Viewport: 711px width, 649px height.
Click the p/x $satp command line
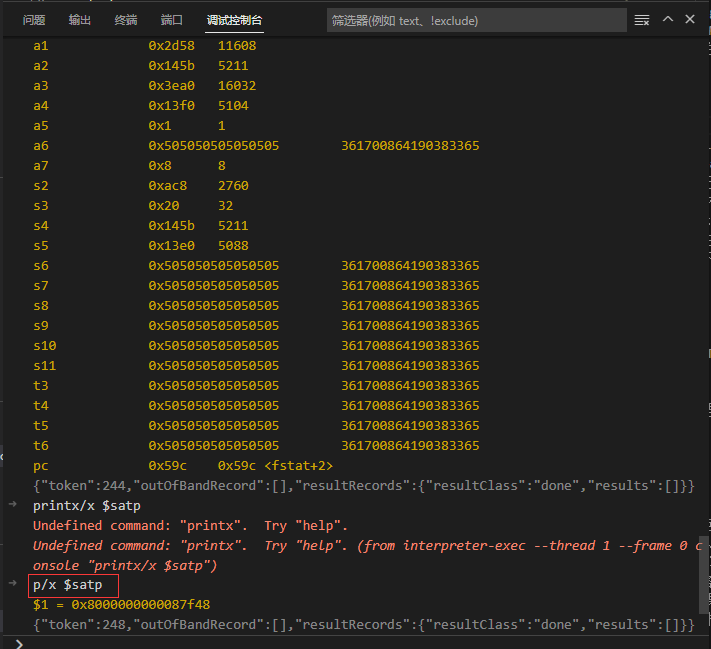click(68, 585)
